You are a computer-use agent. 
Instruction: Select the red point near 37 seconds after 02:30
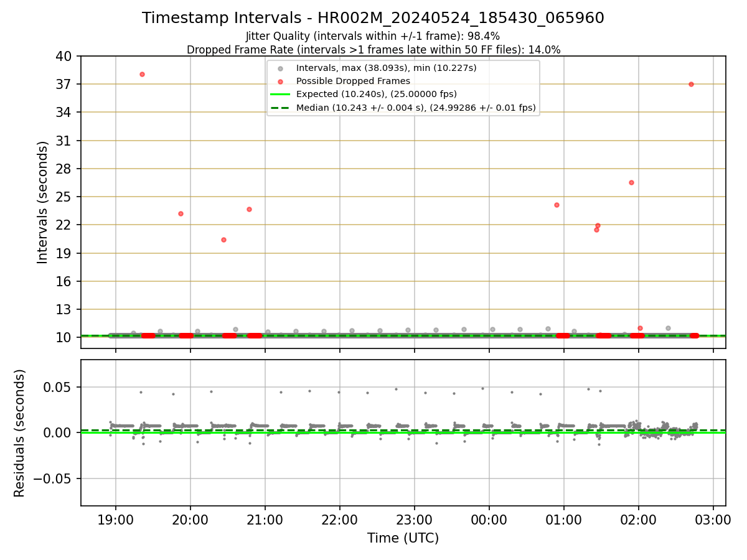coord(691,84)
